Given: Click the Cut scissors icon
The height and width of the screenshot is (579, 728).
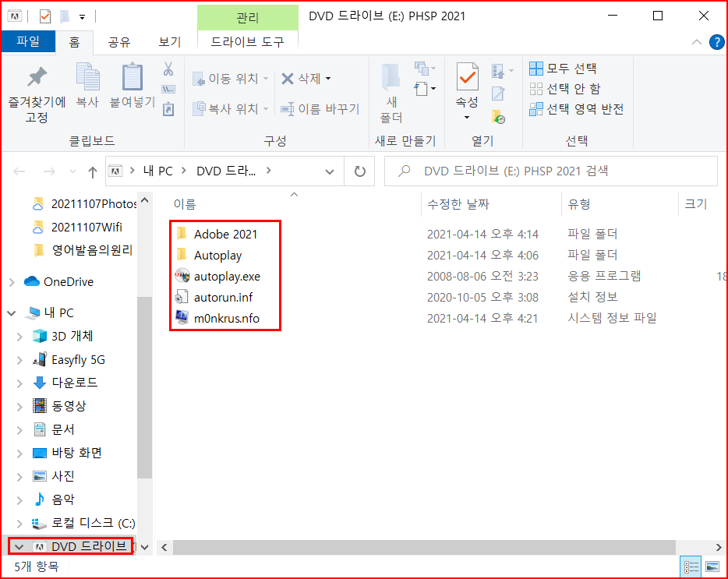Looking at the screenshot, I should (x=168, y=69).
